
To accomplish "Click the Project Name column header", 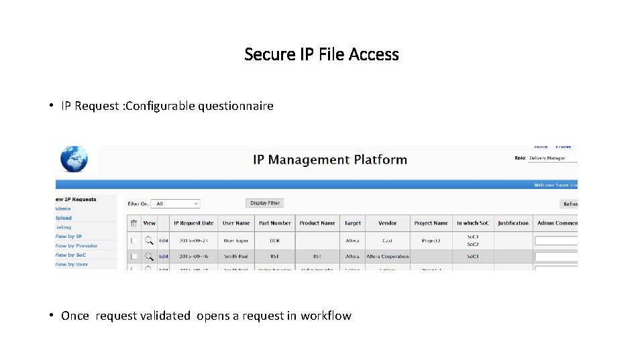I will (431, 223).
